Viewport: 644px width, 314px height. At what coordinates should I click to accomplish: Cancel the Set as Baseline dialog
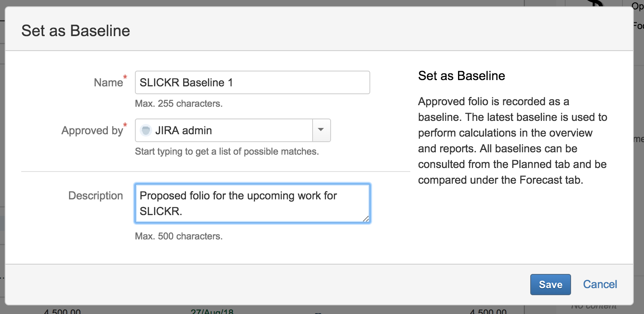[x=600, y=284]
